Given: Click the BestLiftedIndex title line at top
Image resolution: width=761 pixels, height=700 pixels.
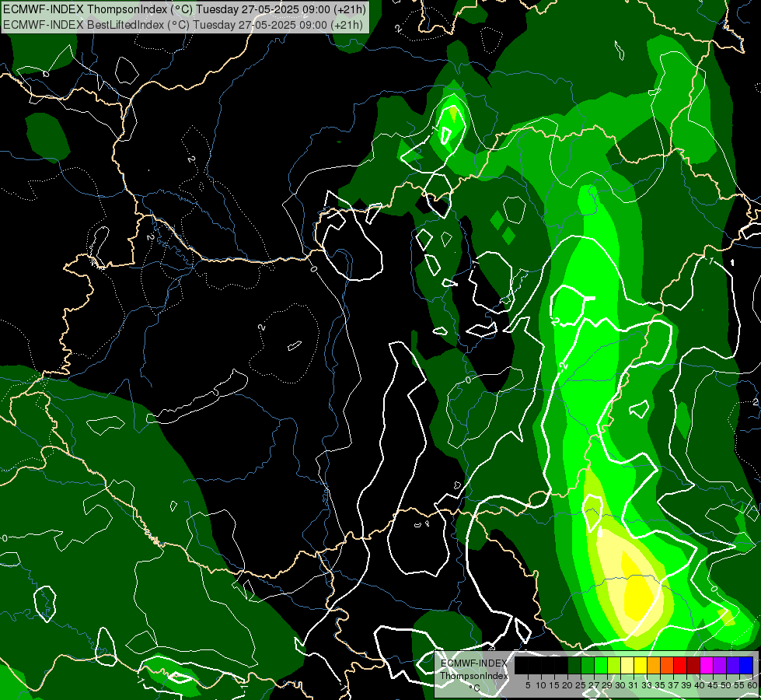Looking at the screenshot, I should [183, 24].
